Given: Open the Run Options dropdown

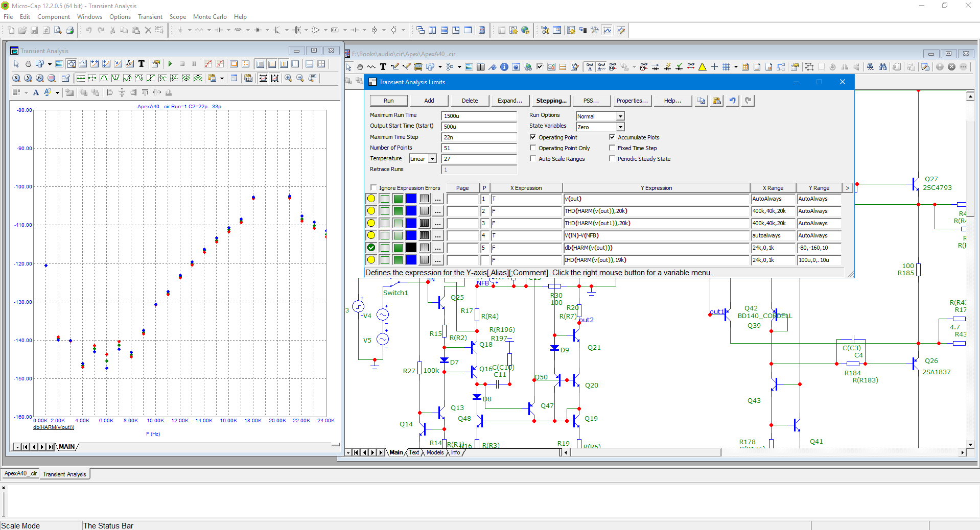Looking at the screenshot, I should coord(620,116).
